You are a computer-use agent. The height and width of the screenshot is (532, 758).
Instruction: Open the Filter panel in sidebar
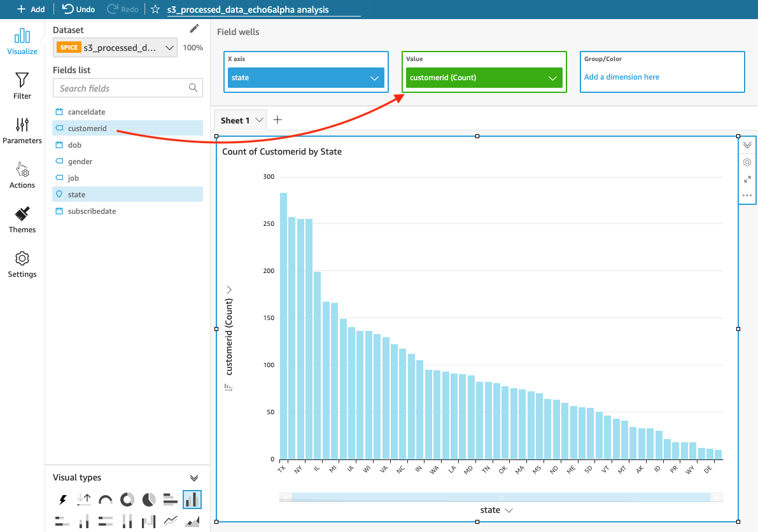(22, 86)
